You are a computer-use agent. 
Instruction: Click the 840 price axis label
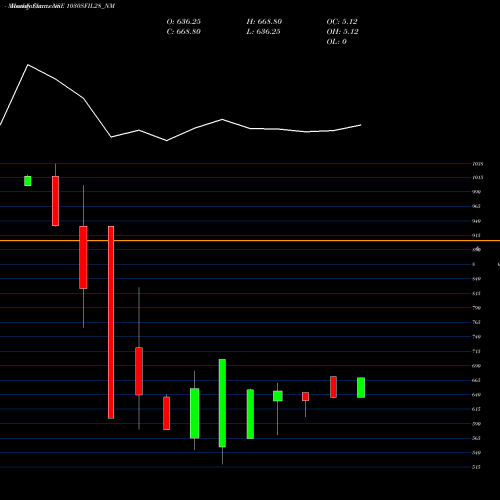(477, 279)
